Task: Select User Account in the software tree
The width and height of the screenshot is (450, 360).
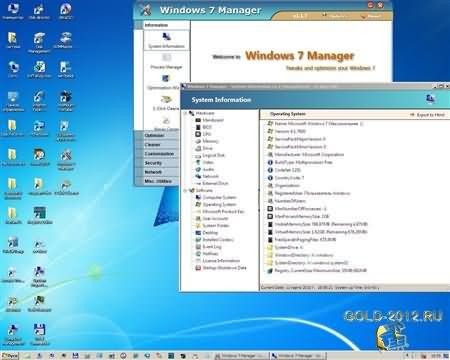Action: (x=212, y=219)
